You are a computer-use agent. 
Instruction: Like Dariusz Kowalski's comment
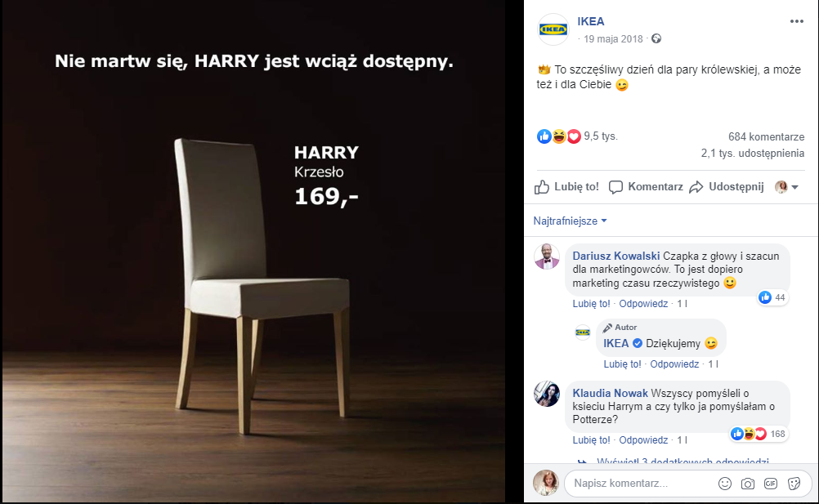pyautogui.click(x=590, y=304)
